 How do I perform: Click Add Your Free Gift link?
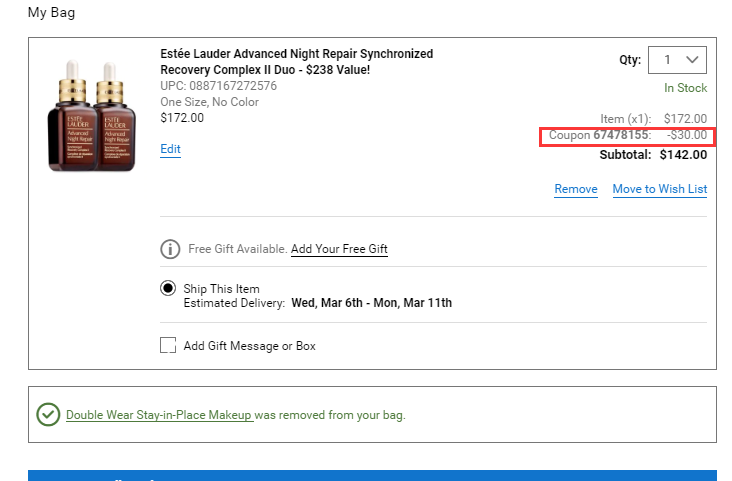tap(339, 249)
